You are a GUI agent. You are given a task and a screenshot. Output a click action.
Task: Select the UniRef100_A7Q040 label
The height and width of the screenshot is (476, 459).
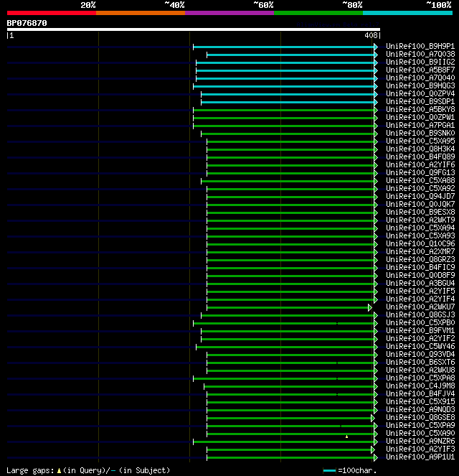point(420,78)
